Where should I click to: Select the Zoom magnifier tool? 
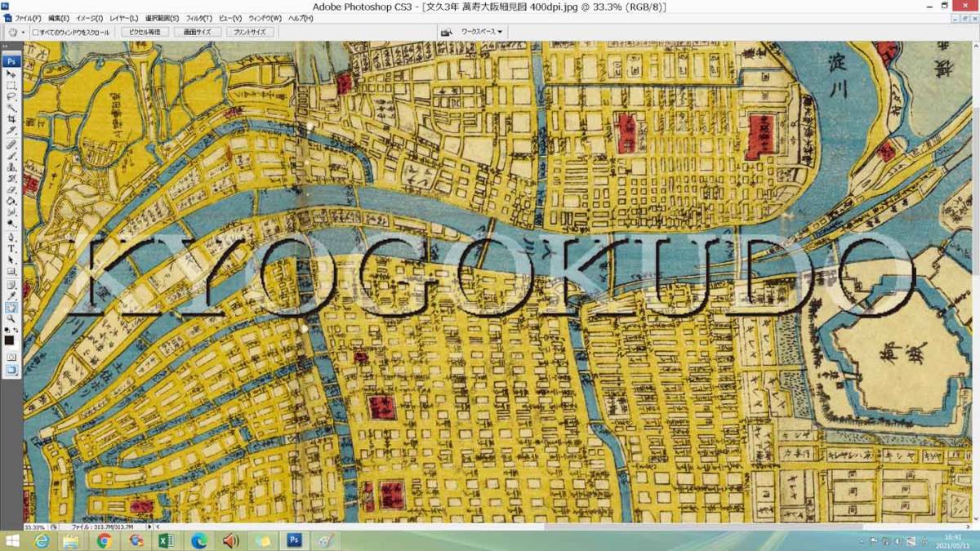pos(11,319)
